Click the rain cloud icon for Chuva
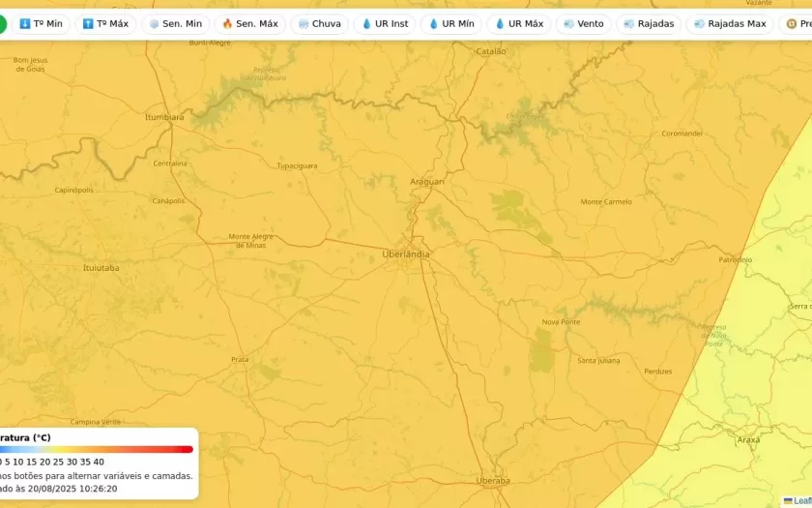The width and height of the screenshot is (812, 508). [x=304, y=23]
